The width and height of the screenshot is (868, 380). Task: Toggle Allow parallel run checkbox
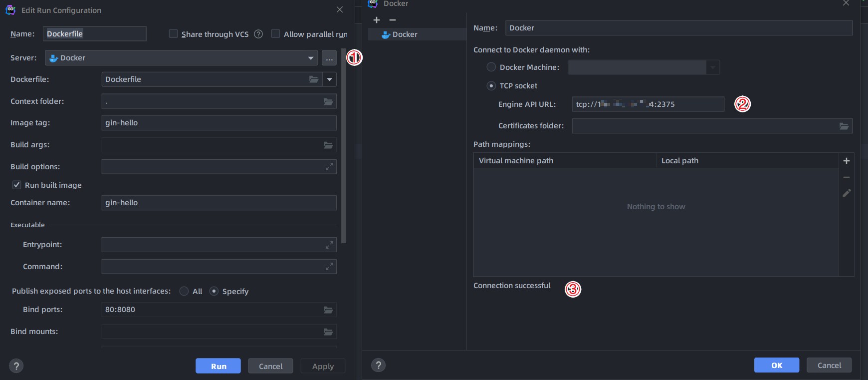(275, 34)
